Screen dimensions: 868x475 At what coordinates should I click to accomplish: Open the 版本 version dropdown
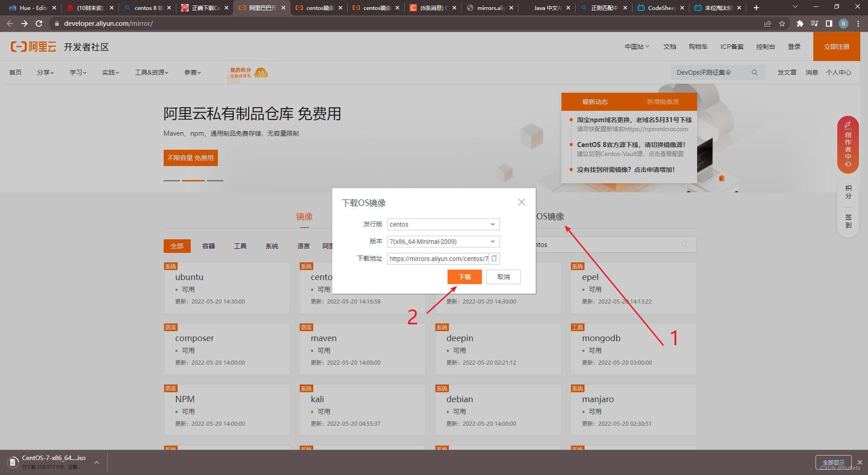point(443,242)
